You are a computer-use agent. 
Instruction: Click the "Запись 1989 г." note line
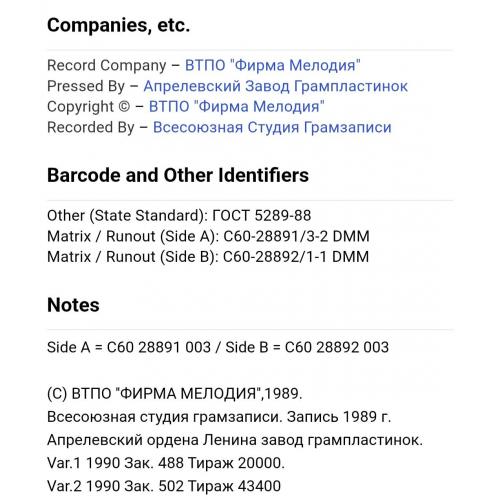click(x=219, y=417)
